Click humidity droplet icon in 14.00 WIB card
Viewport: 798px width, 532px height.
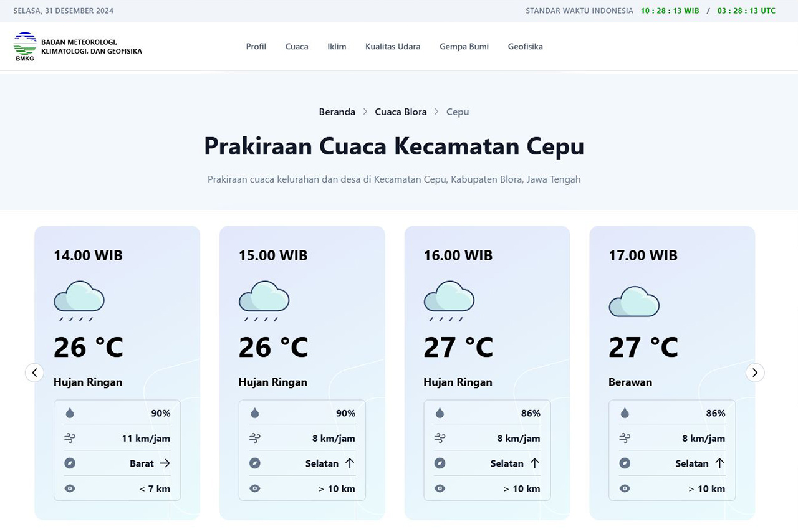pos(70,413)
